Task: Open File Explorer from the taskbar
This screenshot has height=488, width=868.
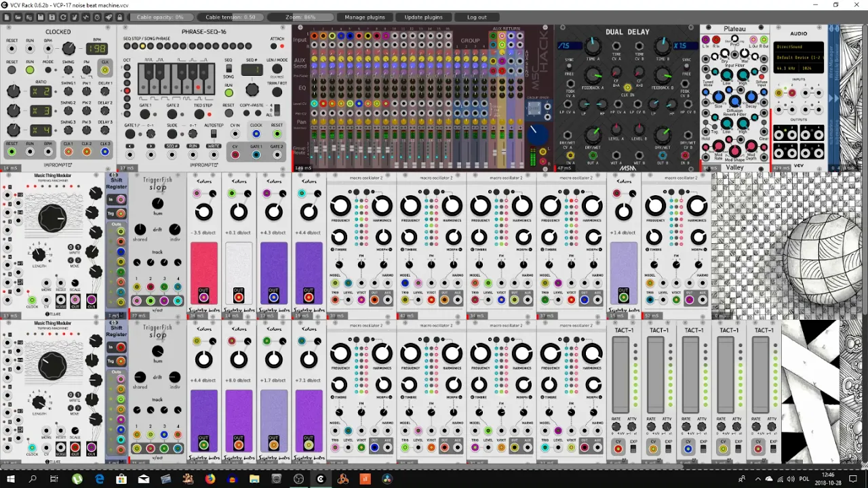Action: (x=254, y=479)
